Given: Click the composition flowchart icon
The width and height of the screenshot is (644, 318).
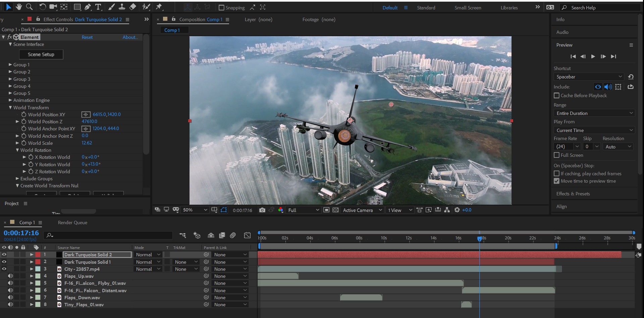Looking at the screenshot, I should pos(447,210).
